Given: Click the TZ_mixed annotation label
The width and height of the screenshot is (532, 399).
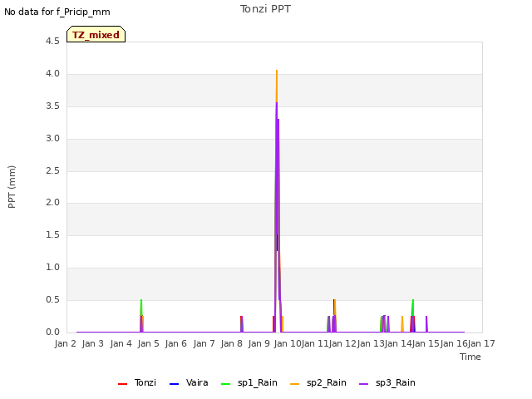Looking at the screenshot, I should click(x=96, y=34).
